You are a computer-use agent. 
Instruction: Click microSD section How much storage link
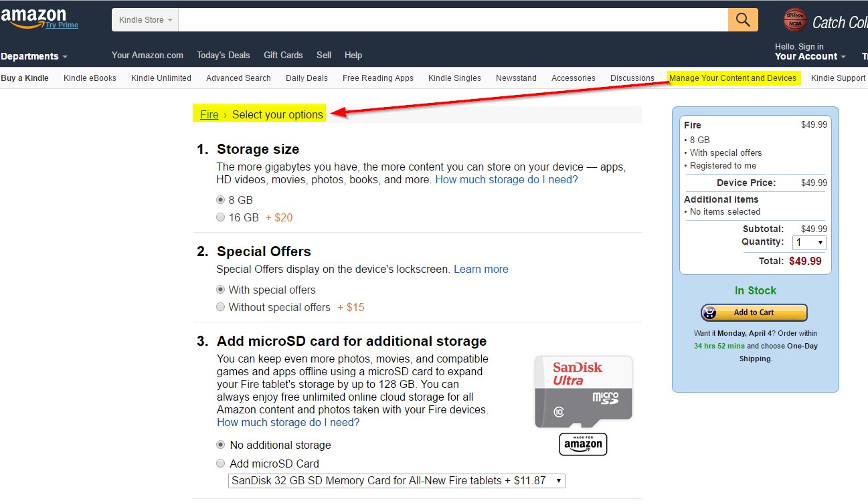click(288, 422)
